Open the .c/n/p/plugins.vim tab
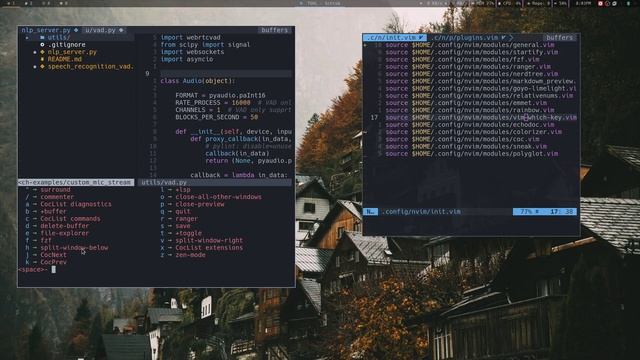The width and height of the screenshot is (640, 360). click(x=469, y=38)
